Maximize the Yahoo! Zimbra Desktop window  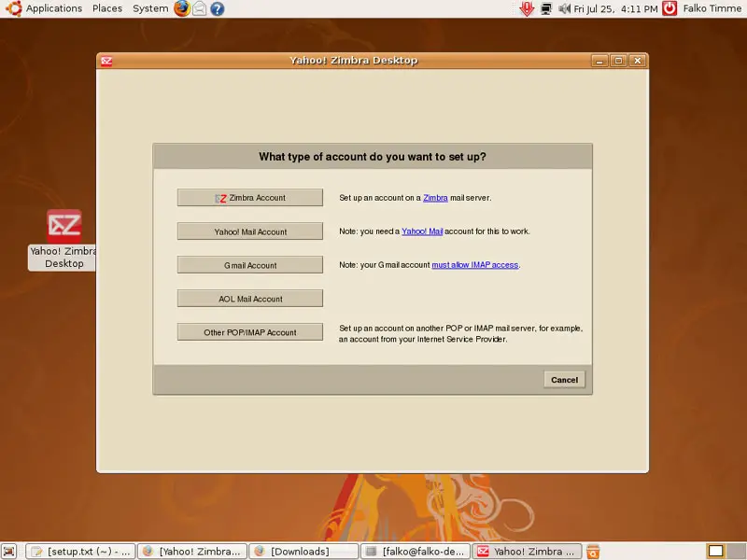[x=618, y=61]
